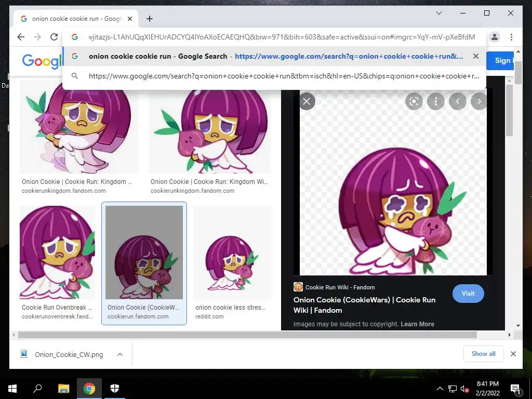Click the Cookie Run Wiki favicon

pyautogui.click(x=298, y=287)
